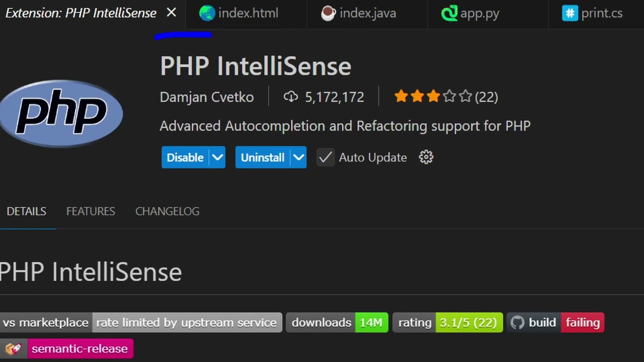Disable the PHP IntelliSense extension
The width and height of the screenshot is (644, 362).
(185, 157)
